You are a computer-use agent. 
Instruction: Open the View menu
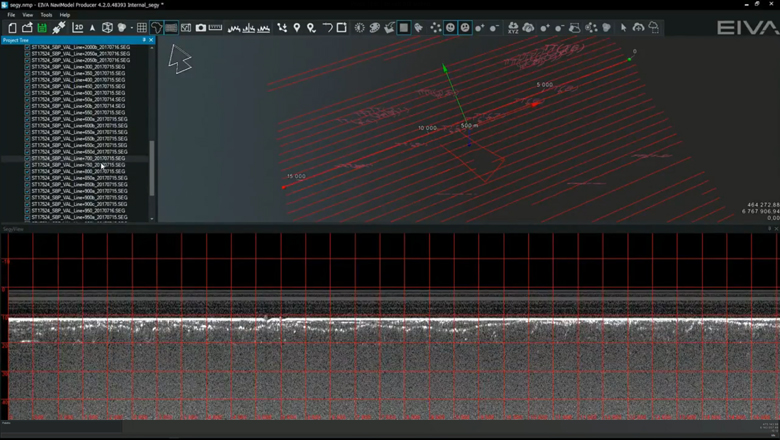[28, 15]
